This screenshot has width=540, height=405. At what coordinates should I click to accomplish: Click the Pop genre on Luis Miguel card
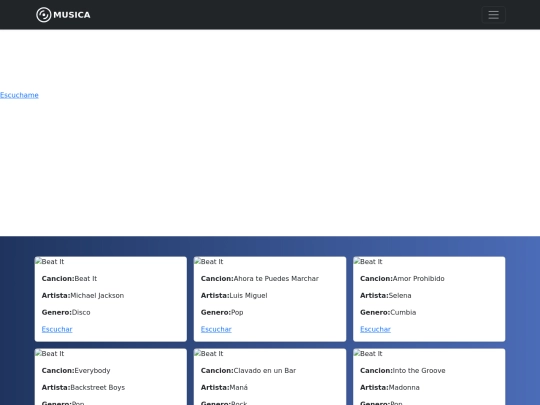[237, 312]
